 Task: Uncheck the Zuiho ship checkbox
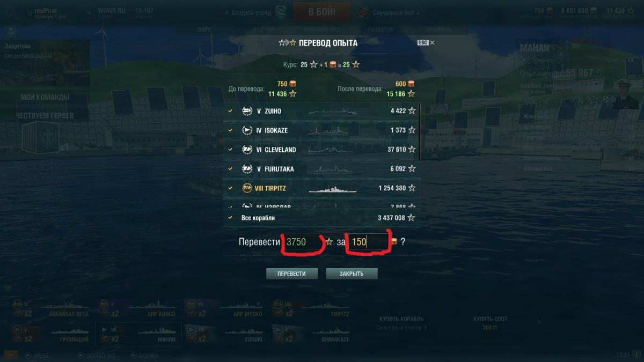(230, 111)
